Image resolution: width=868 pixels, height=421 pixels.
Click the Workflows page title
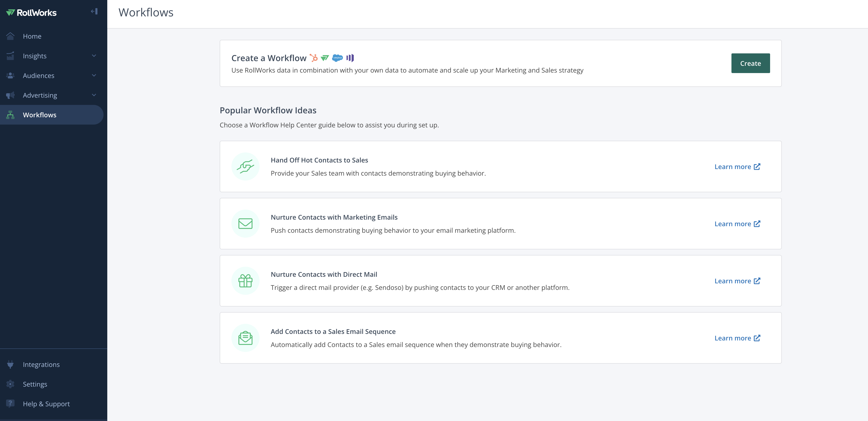[x=146, y=13]
